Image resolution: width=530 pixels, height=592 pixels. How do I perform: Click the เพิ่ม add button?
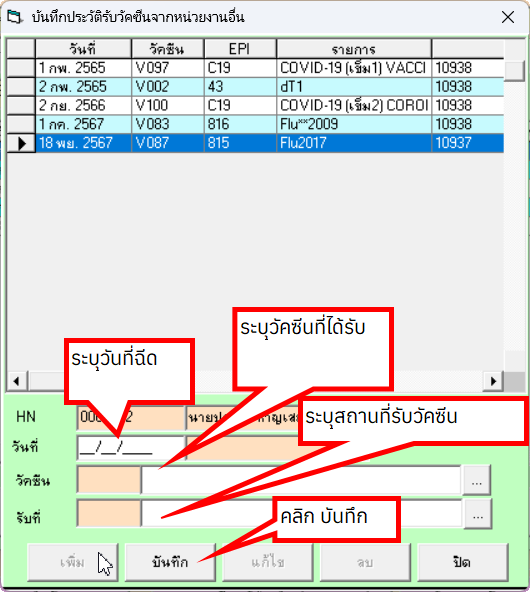[x=72, y=562]
